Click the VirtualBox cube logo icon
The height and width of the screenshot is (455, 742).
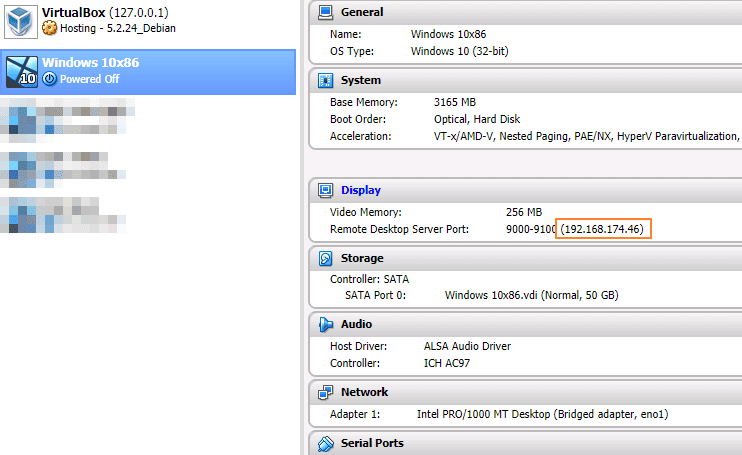(21, 22)
